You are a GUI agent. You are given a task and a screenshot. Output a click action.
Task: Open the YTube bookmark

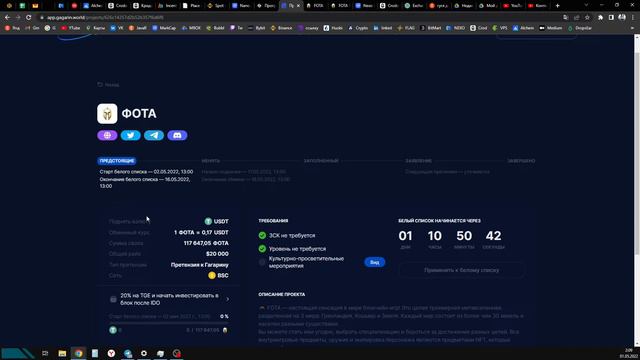click(x=70, y=28)
